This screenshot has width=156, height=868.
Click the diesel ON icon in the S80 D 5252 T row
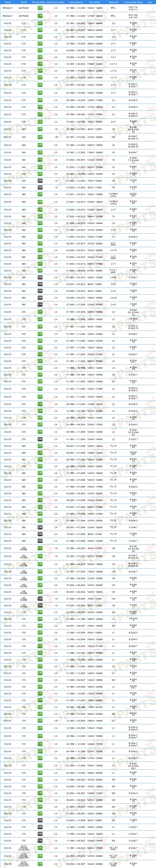click(x=40, y=541)
